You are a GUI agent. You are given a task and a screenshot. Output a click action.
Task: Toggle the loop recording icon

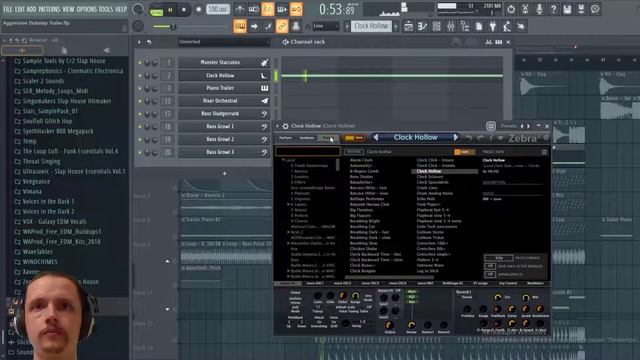(296, 9)
